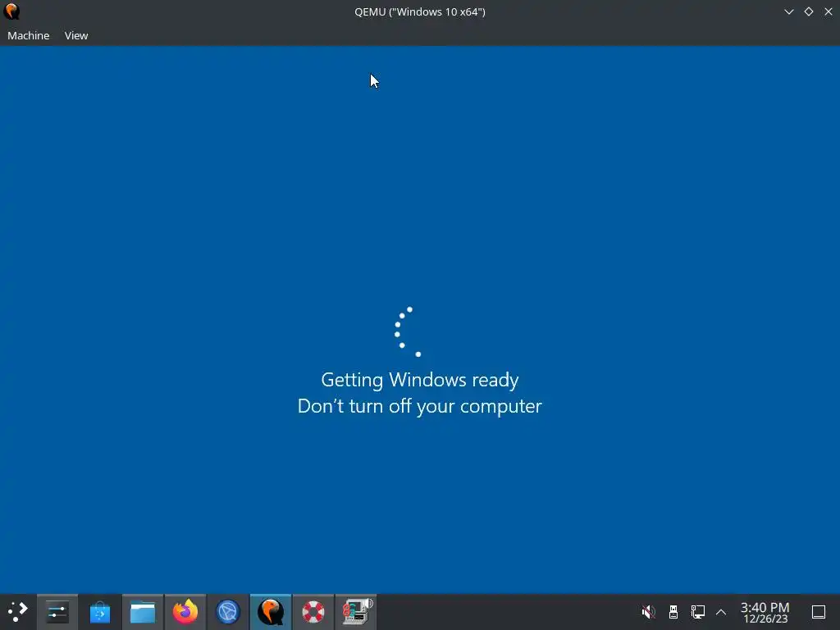Image resolution: width=840 pixels, height=630 pixels.
Task: Click the QEMU window title text
Action: [x=419, y=11]
